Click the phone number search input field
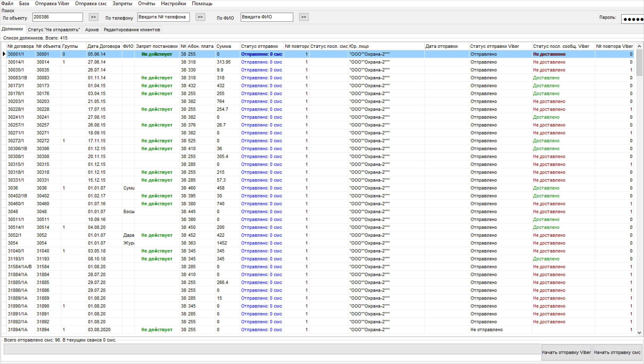 [x=163, y=17]
